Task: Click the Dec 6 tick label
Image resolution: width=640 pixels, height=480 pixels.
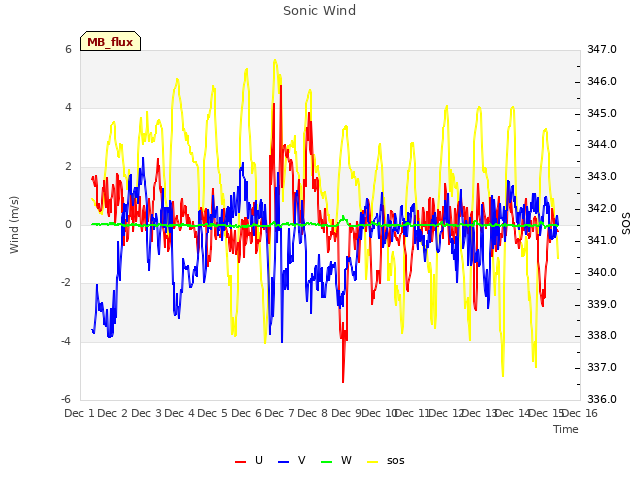Action: pos(246,413)
